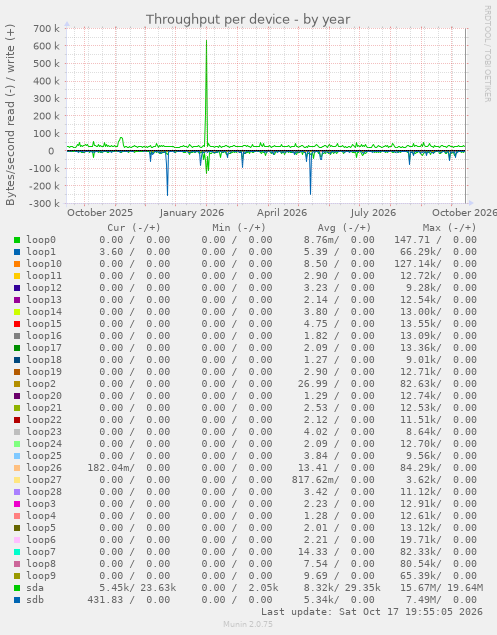Select the loop5 legend label

pyautogui.click(x=41, y=528)
